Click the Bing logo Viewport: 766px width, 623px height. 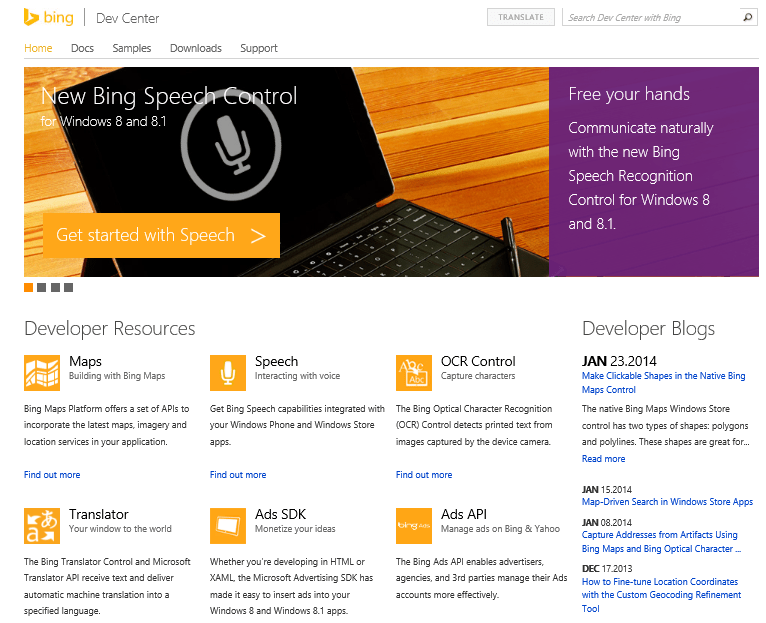click(49, 18)
